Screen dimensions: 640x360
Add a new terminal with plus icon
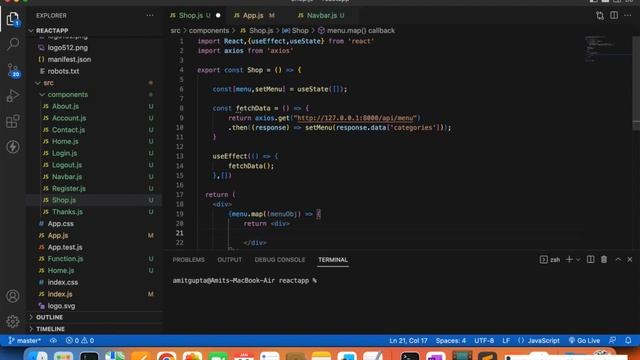tap(569, 260)
